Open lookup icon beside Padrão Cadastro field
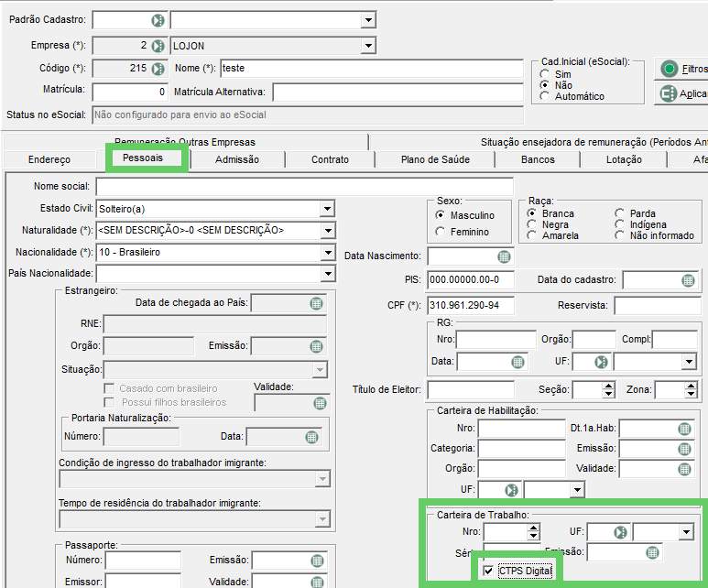 coord(158,20)
